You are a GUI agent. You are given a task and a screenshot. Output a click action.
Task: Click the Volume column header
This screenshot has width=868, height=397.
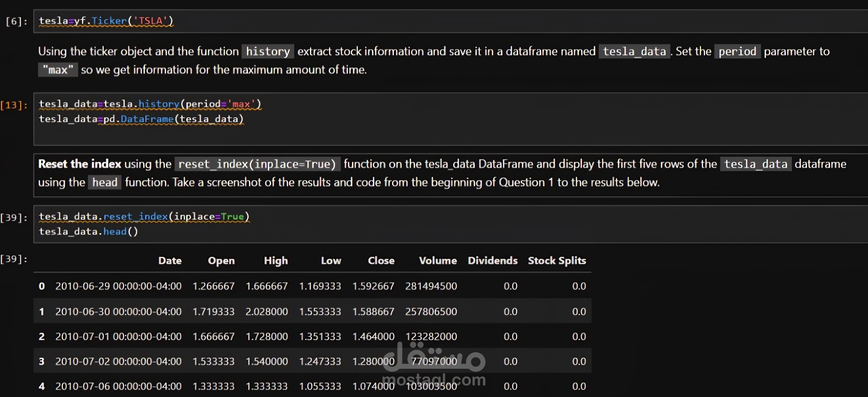coord(438,261)
